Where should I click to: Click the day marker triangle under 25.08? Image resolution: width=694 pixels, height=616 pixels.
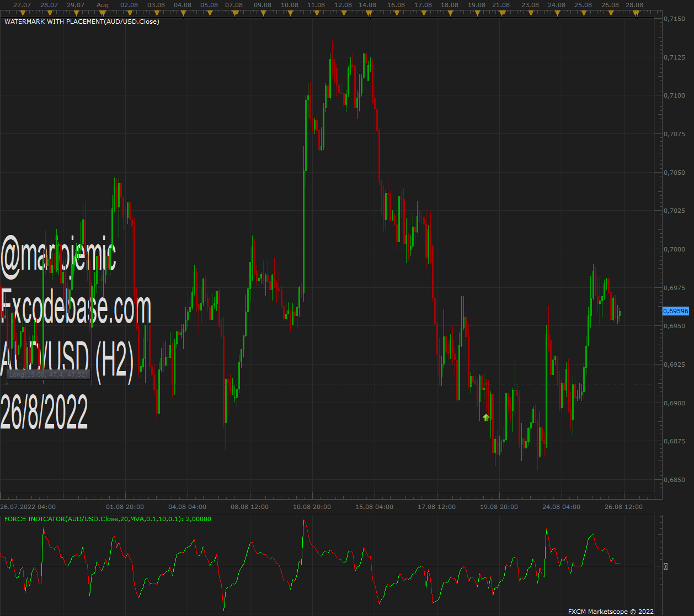pyautogui.click(x=583, y=12)
